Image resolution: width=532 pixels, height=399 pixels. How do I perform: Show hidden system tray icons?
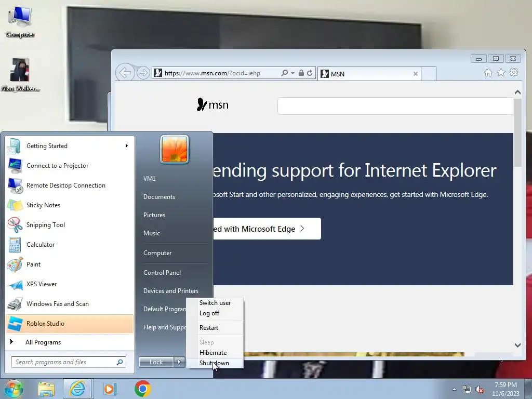(x=454, y=390)
